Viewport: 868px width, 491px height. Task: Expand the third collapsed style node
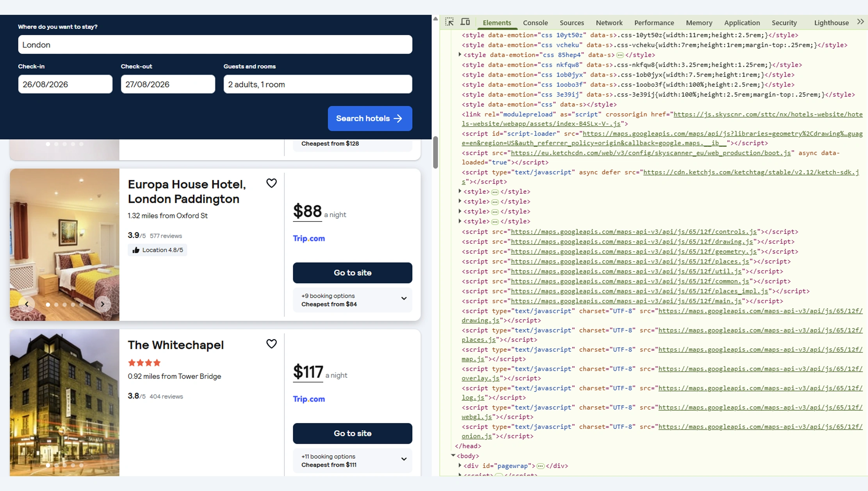coord(460,211)
